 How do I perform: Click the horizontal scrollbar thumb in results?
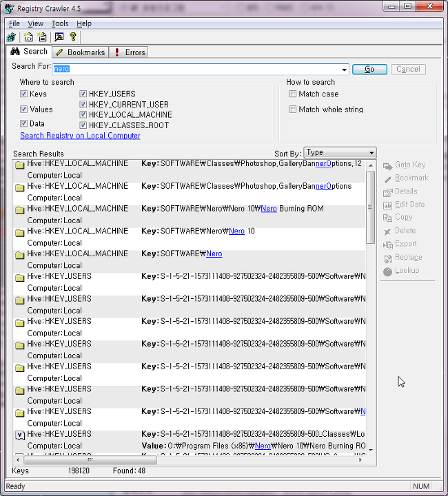pyautogui.click(x=90, y=460)
